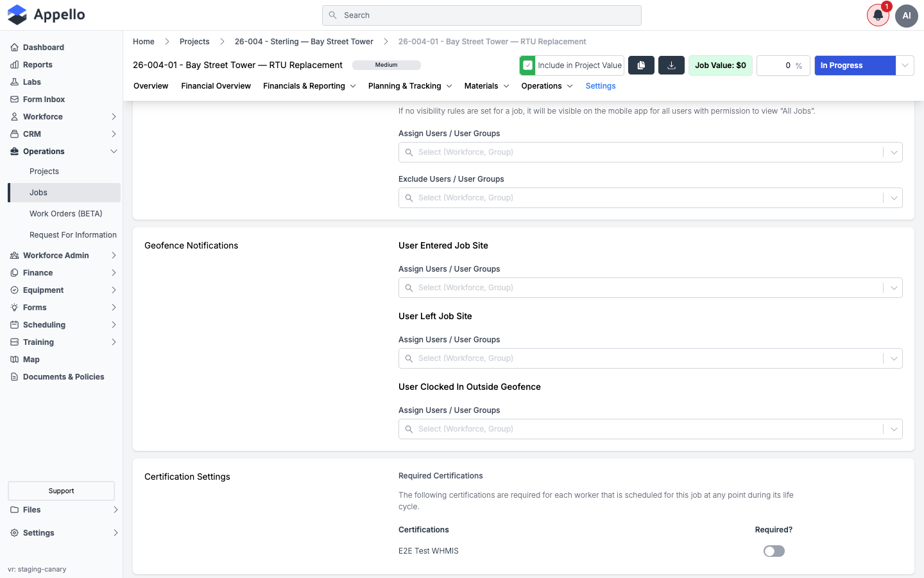Switch to the Overview tab
Viewport: 924px width, 578px height.
pos(151,86)
